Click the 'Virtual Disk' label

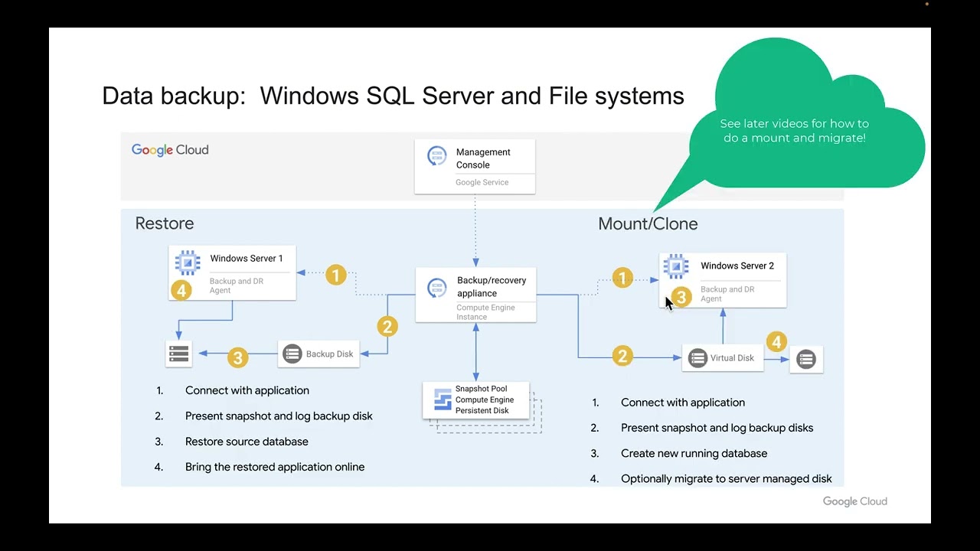click(732, 358)
